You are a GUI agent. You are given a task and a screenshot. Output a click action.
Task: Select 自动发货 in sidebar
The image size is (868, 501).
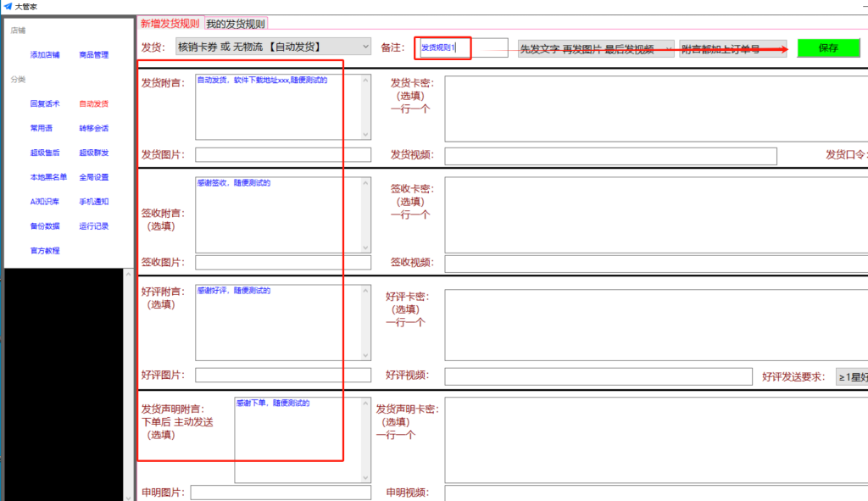click(x=93, y=103)
